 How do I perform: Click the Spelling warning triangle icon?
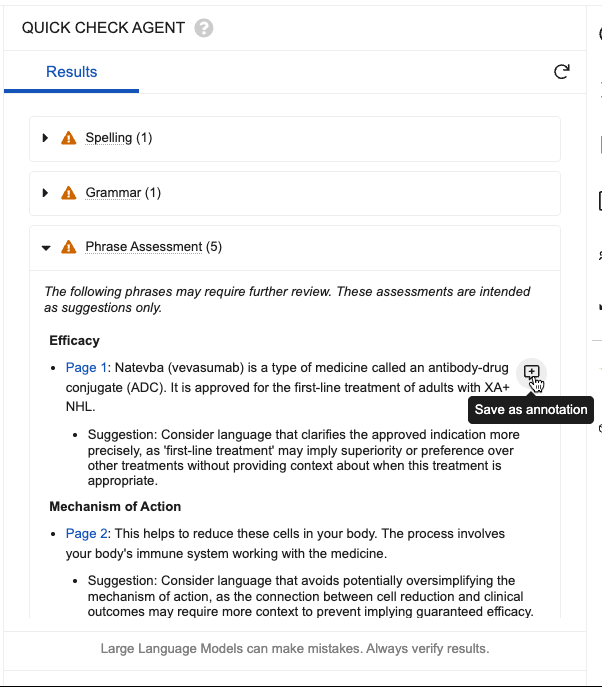pos(69,138)
